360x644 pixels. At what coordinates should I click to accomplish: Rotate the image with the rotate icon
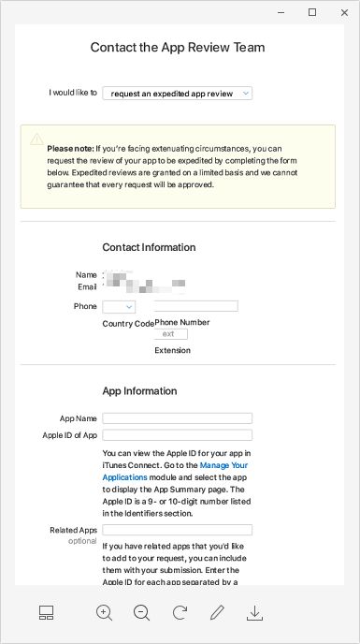180,612
